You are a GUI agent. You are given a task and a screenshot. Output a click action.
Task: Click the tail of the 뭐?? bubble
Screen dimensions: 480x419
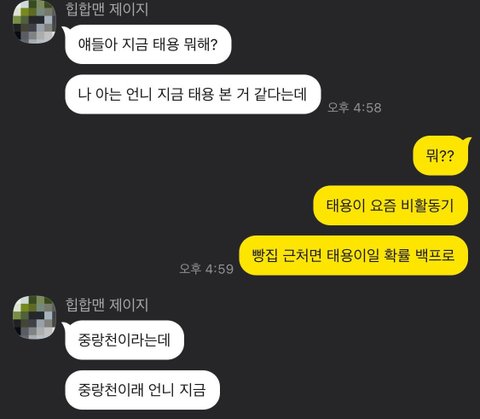(467, 140)
